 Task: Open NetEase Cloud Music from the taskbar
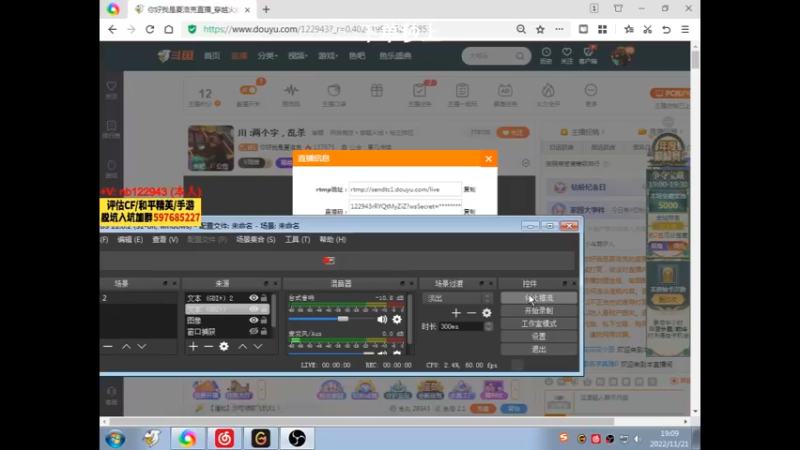224,438
